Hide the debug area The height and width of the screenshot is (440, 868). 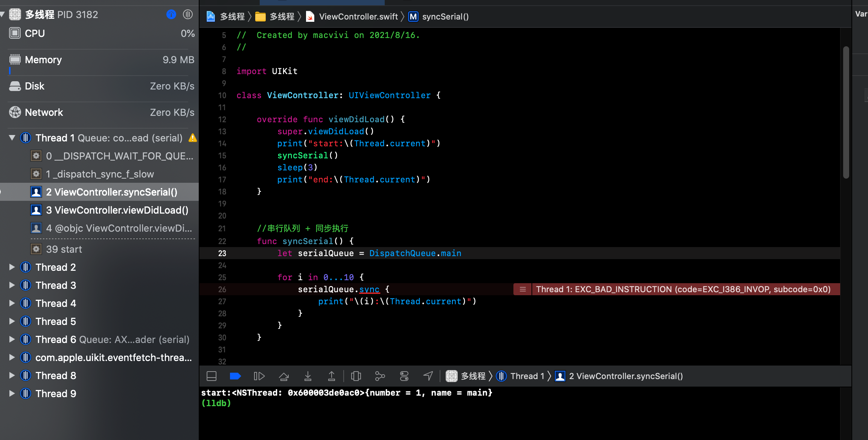click(x=212, y=376)
